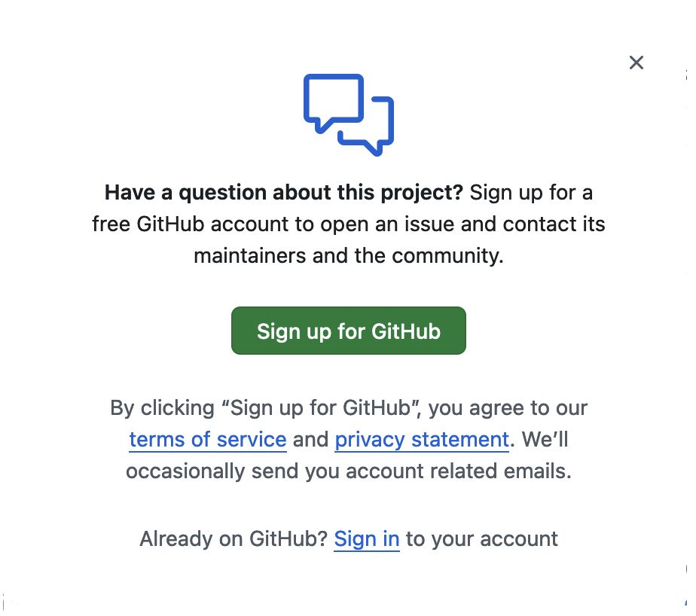Screen dimensions: 696x616
Task: Click the blue discussion bubbles icon
Action: tap(349, 115)
